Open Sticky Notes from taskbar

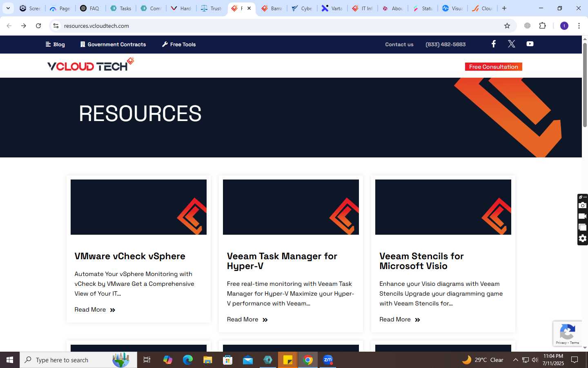click(x=288, y=360)
